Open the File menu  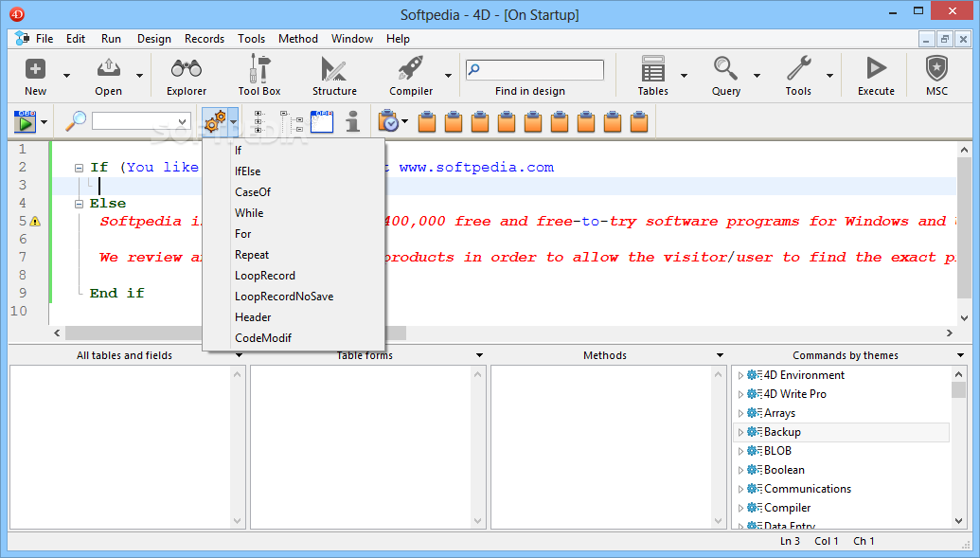pos(45,39)
